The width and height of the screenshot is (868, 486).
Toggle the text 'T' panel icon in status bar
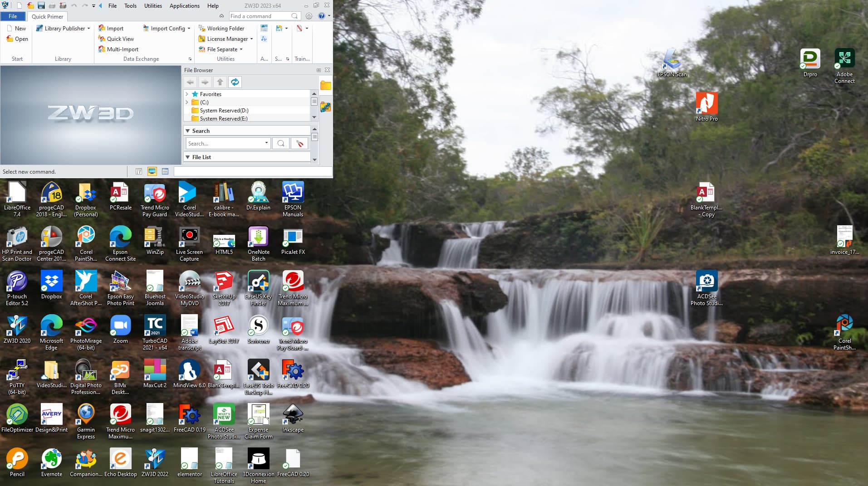(x=139, y=171)
